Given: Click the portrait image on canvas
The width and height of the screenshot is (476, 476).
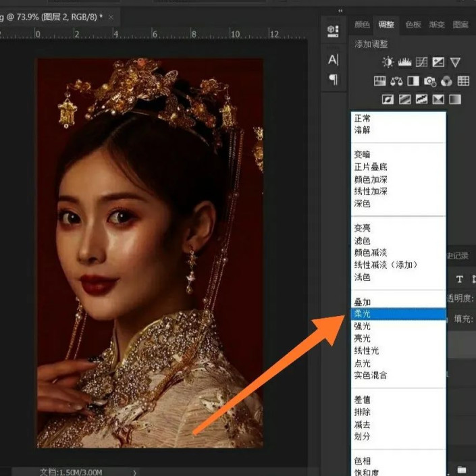Looking at the screenshot, I should pos(150,253).
